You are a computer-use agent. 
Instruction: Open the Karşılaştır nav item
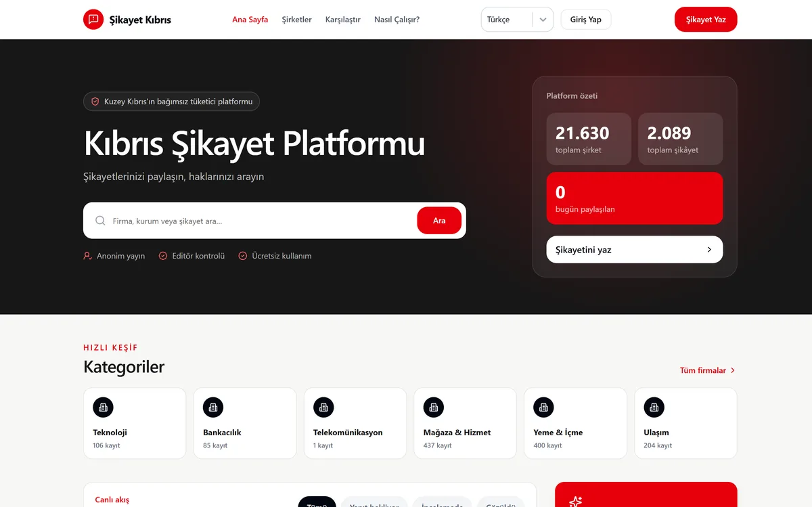(343, 20)
